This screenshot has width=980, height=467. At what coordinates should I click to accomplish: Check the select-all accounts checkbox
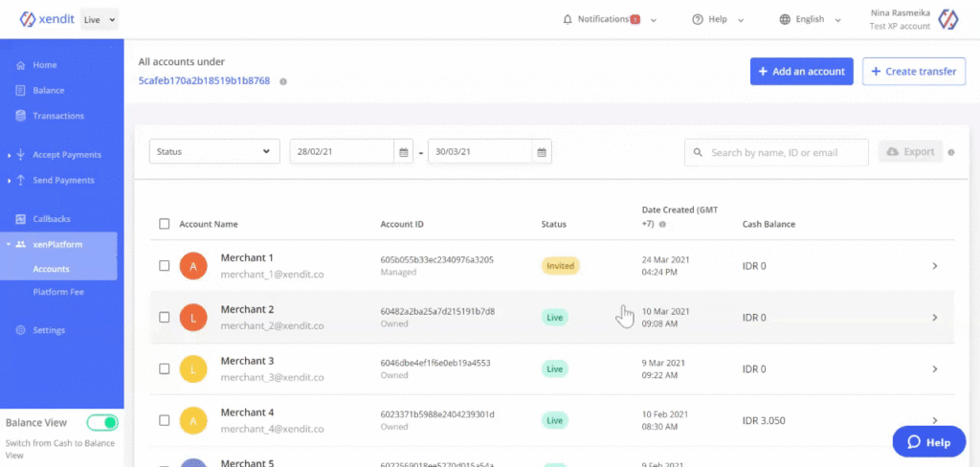(x=164, y=224)
